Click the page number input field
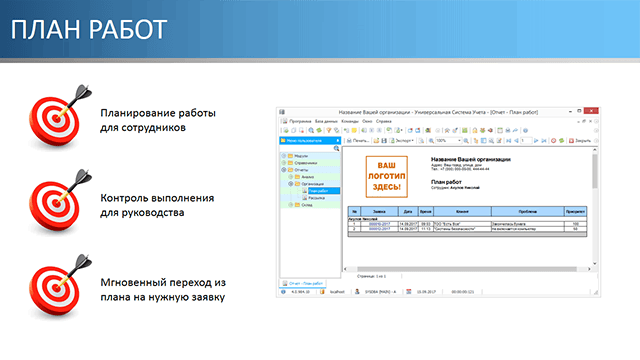640x360 pixels. (526, 141)
